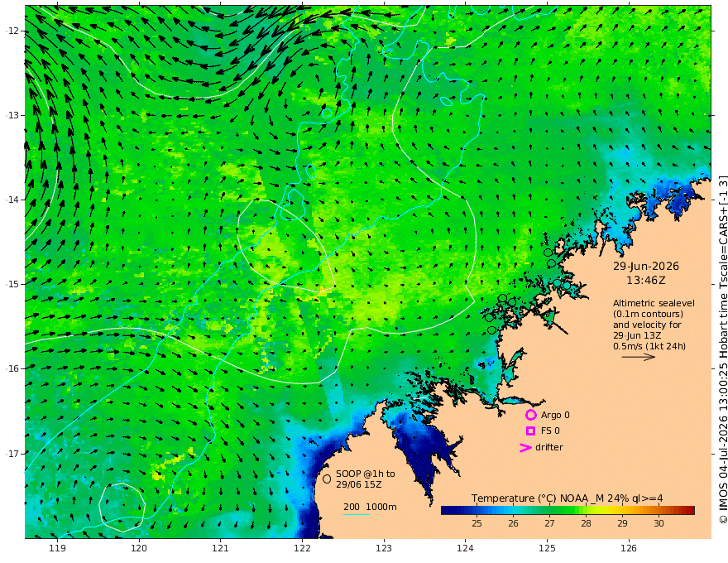Click the vertical IMOS copyright timestamp text

click(x=723, y=349)
